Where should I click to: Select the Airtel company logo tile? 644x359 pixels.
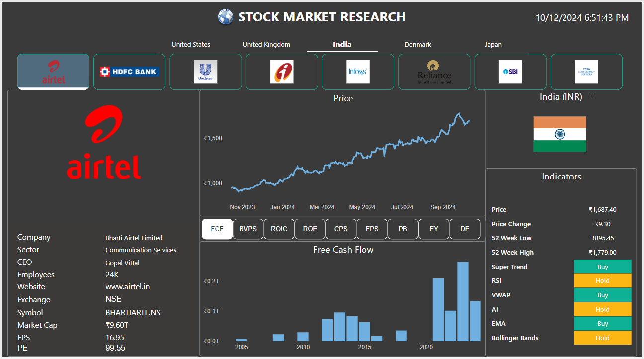click(54, 72)
